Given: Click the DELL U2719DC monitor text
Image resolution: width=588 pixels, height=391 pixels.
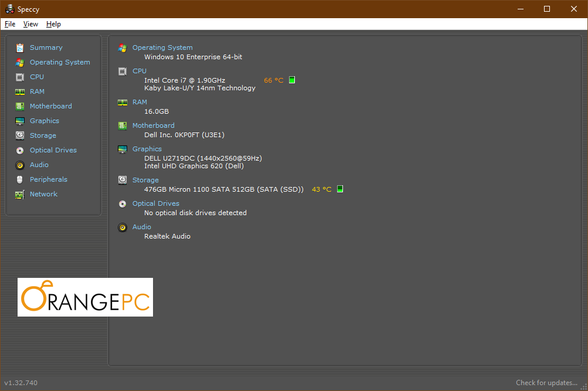Looking at the screenshot, I should (203, 158).
